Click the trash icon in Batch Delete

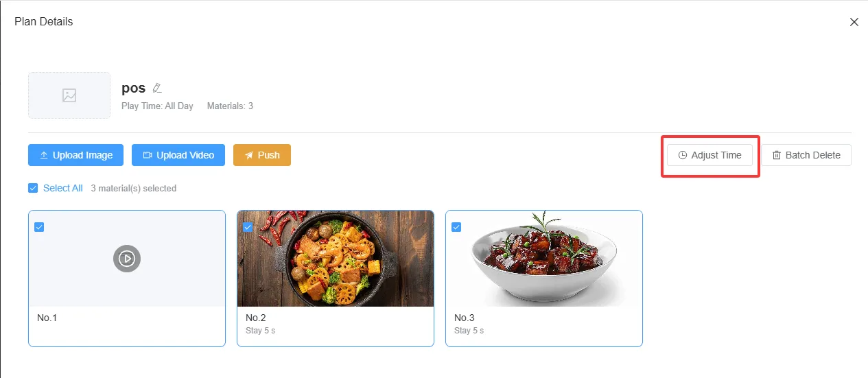pyautogui.click(x=777, y=155)
